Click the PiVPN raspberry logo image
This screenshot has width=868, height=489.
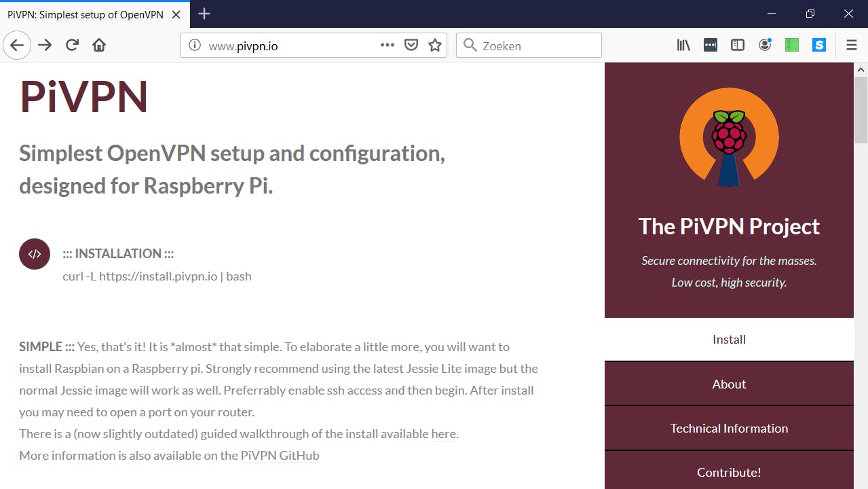pos(729,138)
